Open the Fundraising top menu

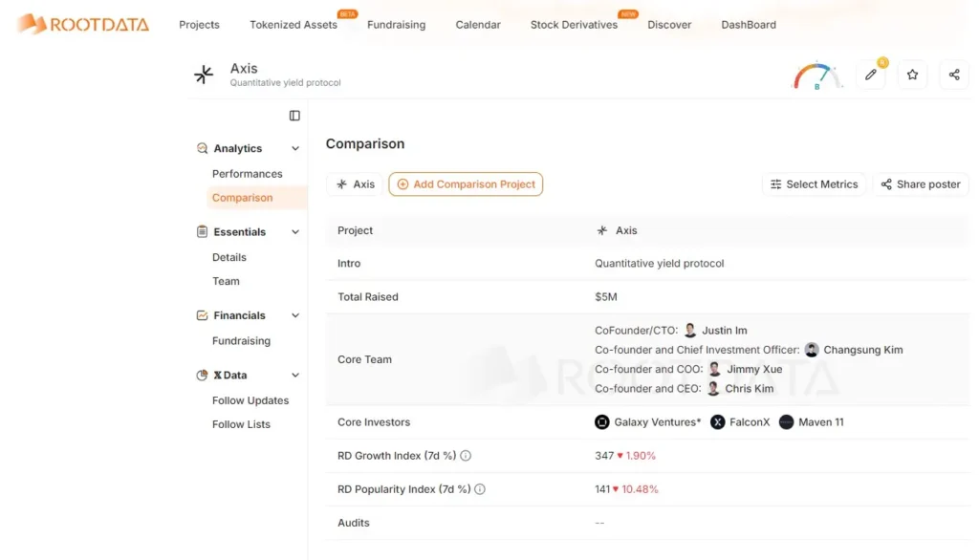coord(397,25)
